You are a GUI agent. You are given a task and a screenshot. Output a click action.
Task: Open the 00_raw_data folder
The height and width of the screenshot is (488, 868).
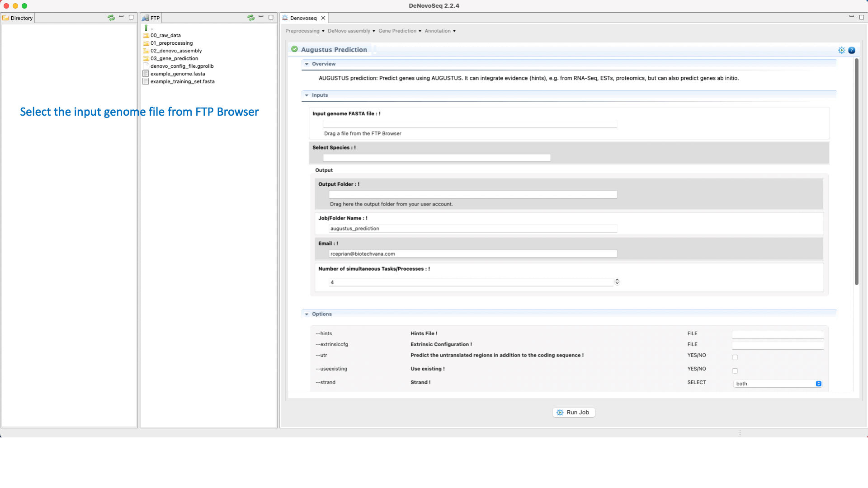(165, 35)
